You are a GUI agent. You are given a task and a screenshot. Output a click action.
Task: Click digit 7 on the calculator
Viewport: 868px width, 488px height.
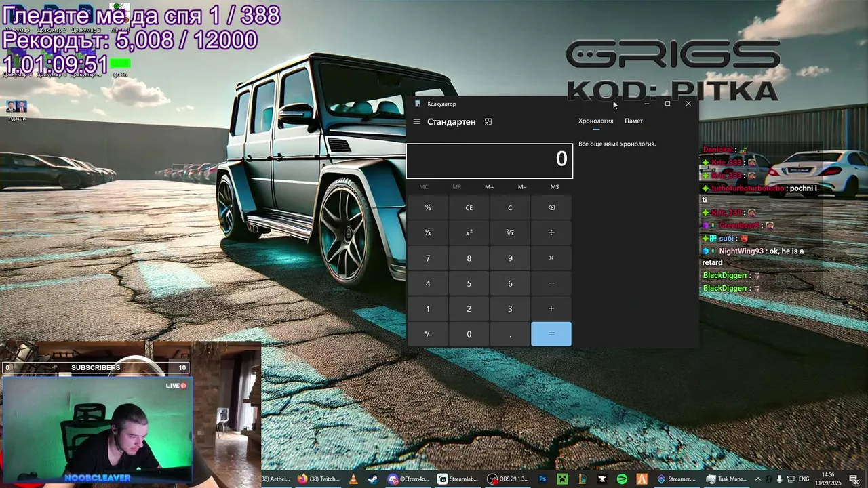(x=428, y=258)
